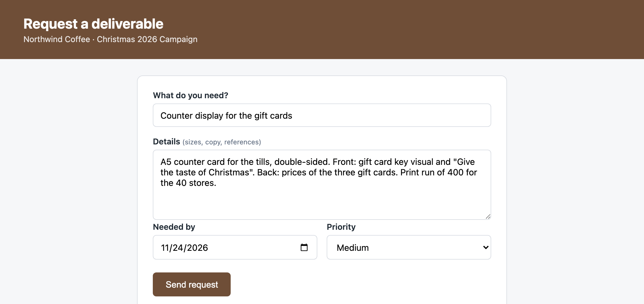Grab the Details textarea resize handle
The width and height of the screenshot is (644, 304).
coord(488,217)
